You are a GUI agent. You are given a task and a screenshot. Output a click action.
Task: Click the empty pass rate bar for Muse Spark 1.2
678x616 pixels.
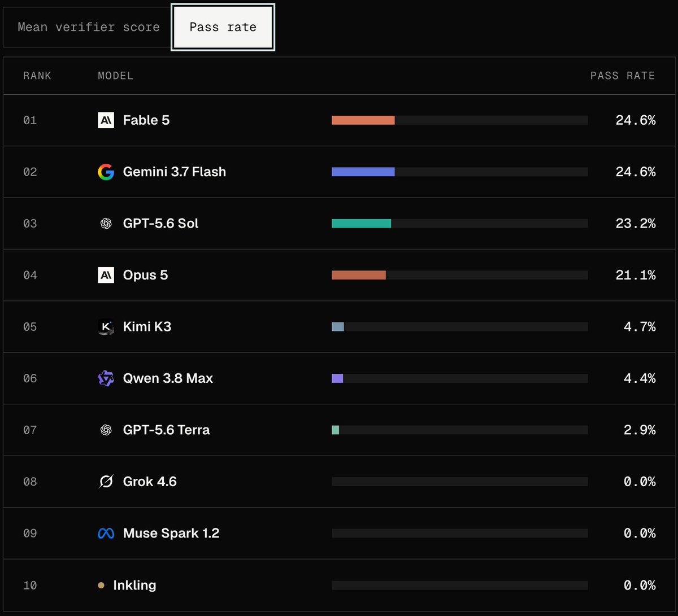pos(460,534)
